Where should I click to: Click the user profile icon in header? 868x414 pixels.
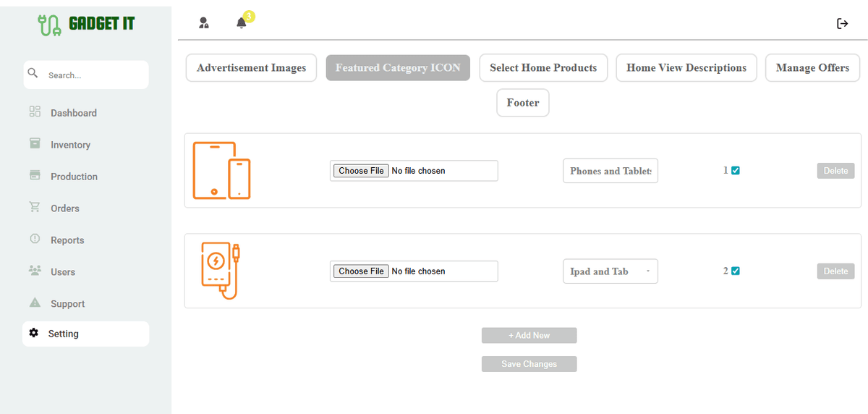click(x=204, y=23)
